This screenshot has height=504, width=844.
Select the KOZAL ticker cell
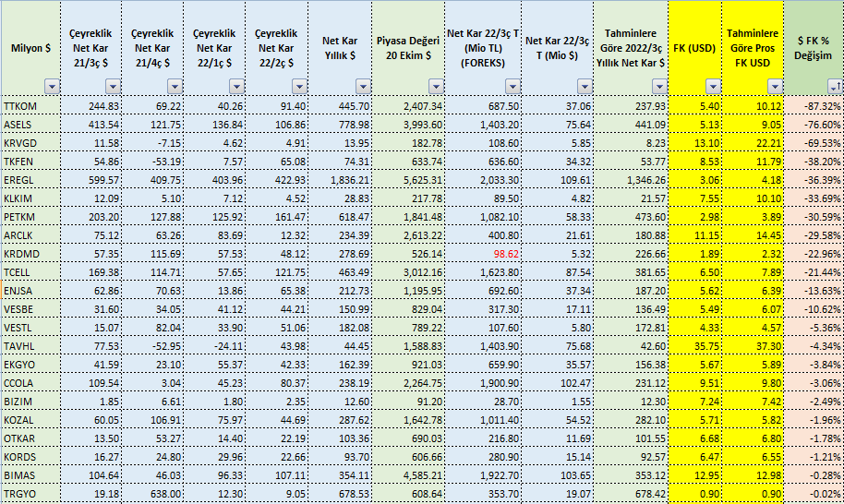click(30, 420)
